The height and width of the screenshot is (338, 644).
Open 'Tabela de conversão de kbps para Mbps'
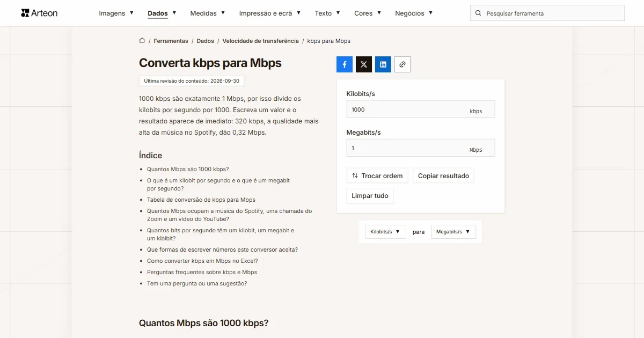(201, 200)
